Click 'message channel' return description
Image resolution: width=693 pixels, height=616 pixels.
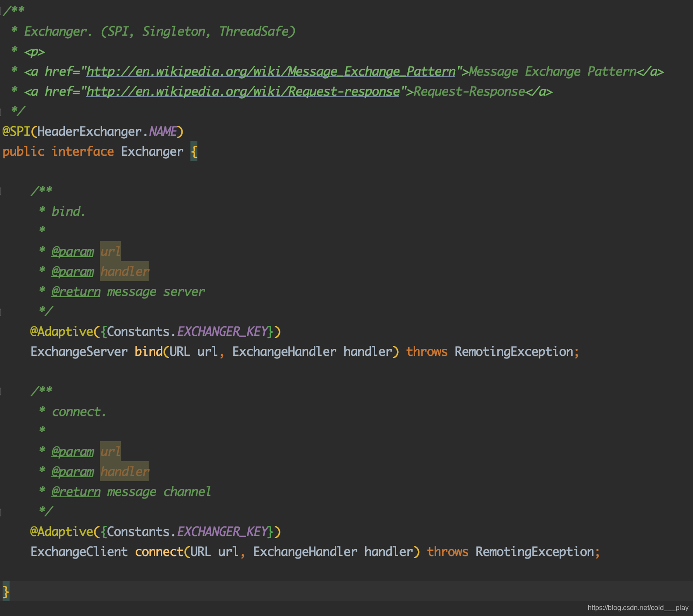[x=159, y=492]
